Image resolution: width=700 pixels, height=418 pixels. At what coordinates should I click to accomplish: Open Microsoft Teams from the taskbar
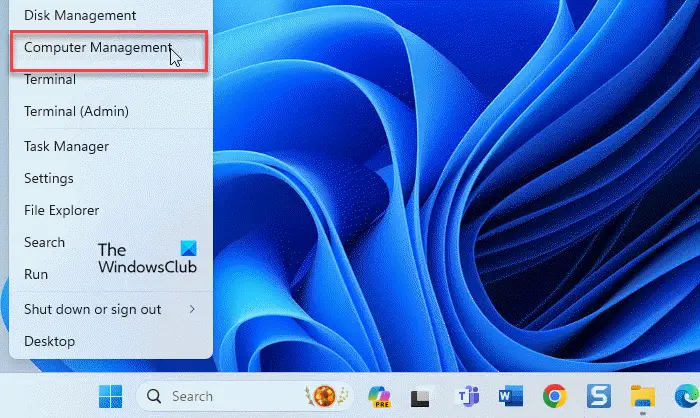click(467, 396)
